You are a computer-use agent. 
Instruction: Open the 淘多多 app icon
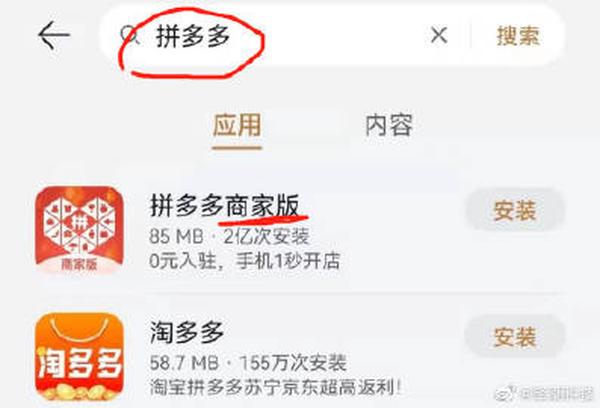tap(79, 357)
